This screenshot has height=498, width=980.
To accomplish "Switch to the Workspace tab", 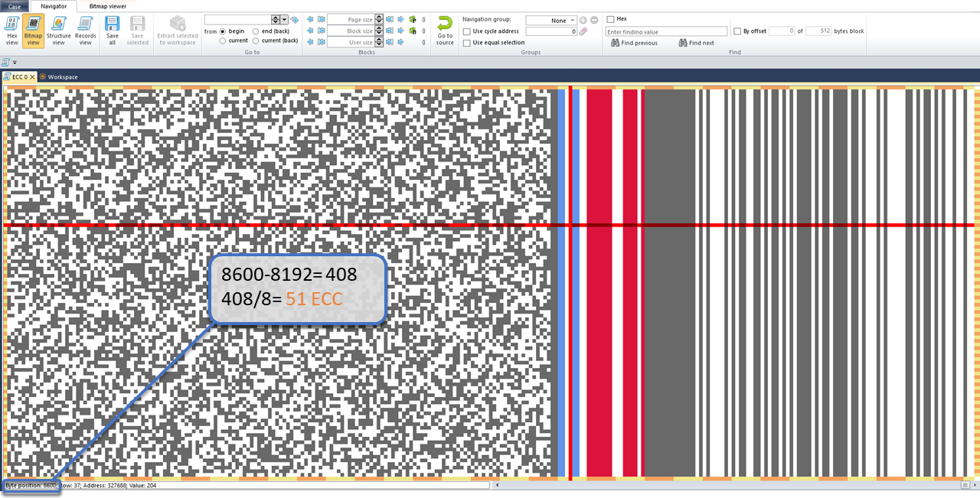I will (61, 76).
